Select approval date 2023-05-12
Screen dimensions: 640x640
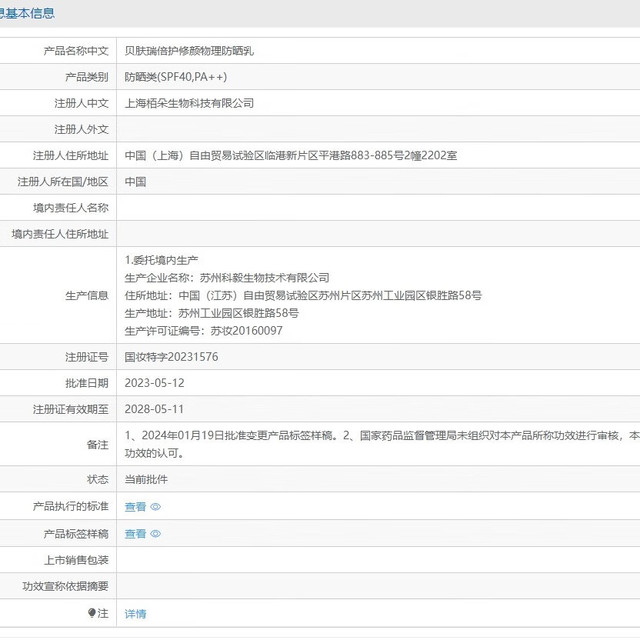click(x=154, y=383)
